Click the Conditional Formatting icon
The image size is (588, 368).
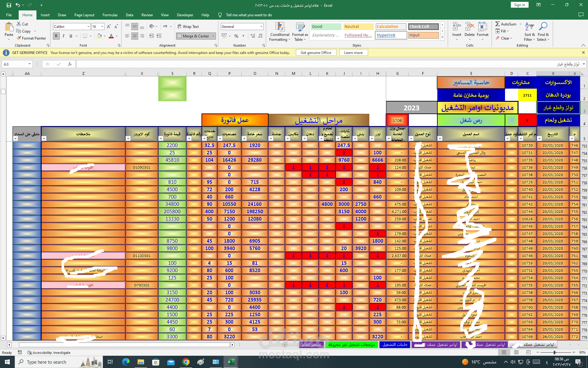click(x=280, y=27)
